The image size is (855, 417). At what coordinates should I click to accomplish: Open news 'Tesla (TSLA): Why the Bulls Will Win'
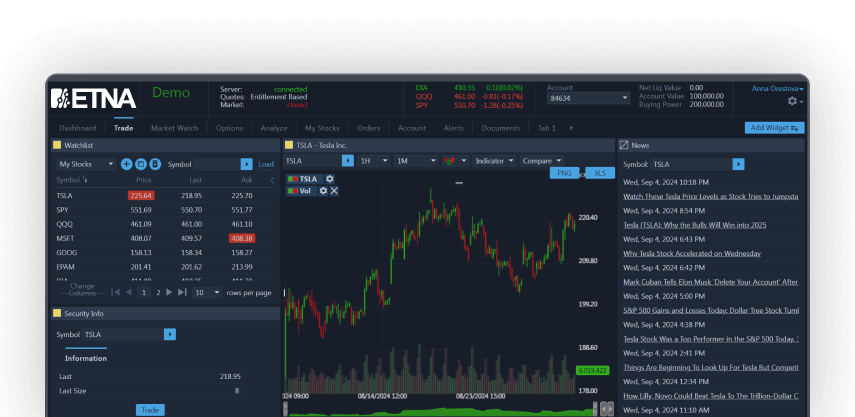[x=695, y=225]
